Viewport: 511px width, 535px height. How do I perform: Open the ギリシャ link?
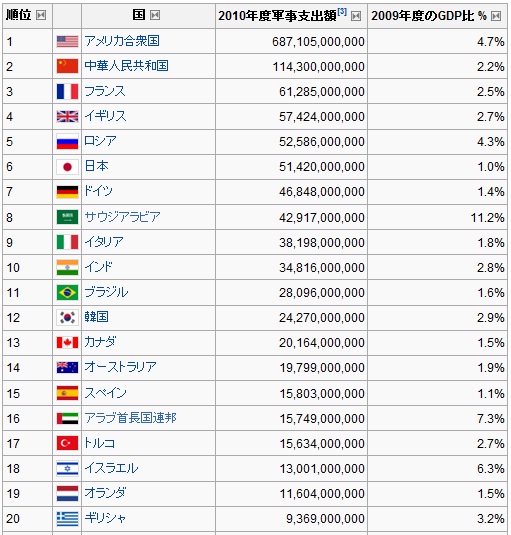tap(105, 518)
